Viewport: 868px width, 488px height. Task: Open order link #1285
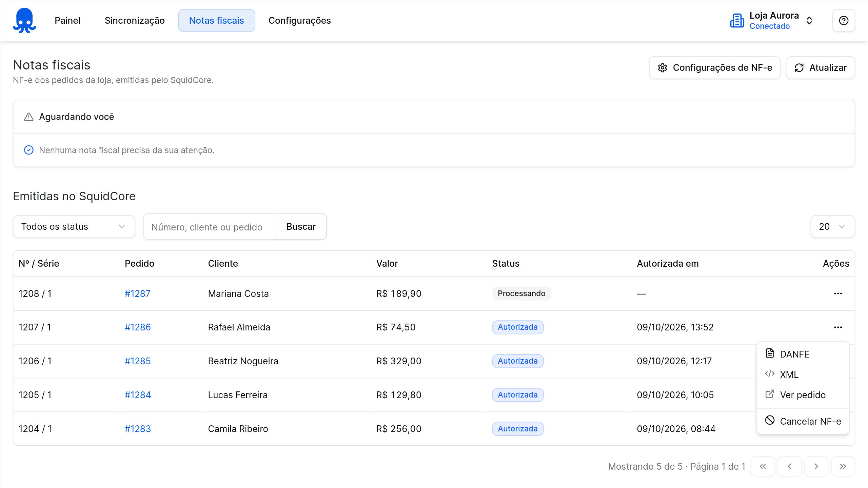click(138, 361)
